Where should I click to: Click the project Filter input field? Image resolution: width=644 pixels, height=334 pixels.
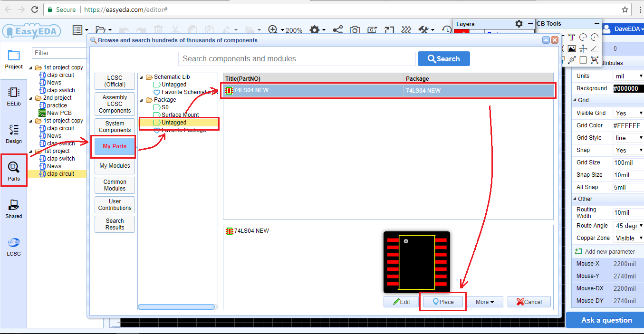pyautogui.click(x=59, y=53)
